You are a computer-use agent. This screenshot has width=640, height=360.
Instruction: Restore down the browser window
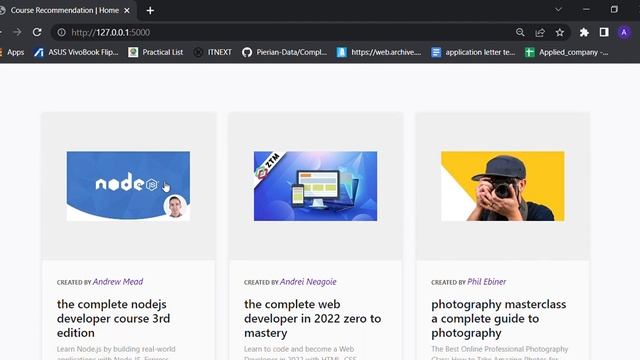[614, 9]
